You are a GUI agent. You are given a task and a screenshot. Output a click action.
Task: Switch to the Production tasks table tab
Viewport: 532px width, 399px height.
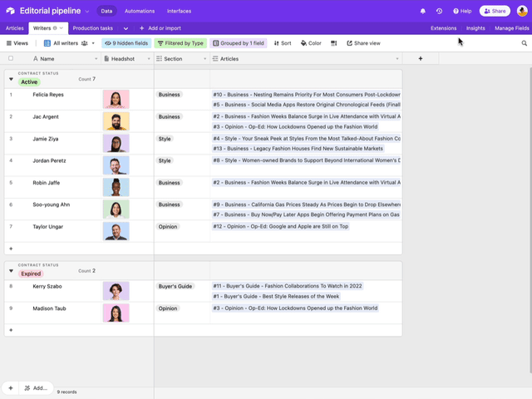click(92, 28)
